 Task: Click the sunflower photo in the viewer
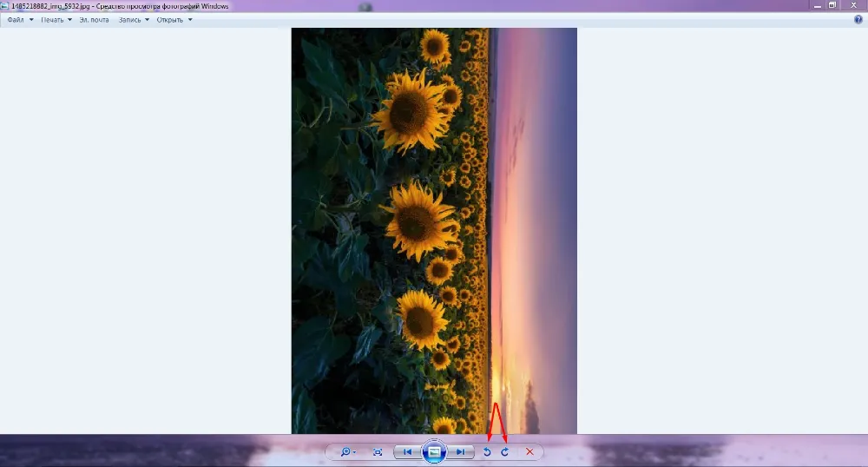coord(434,230)
